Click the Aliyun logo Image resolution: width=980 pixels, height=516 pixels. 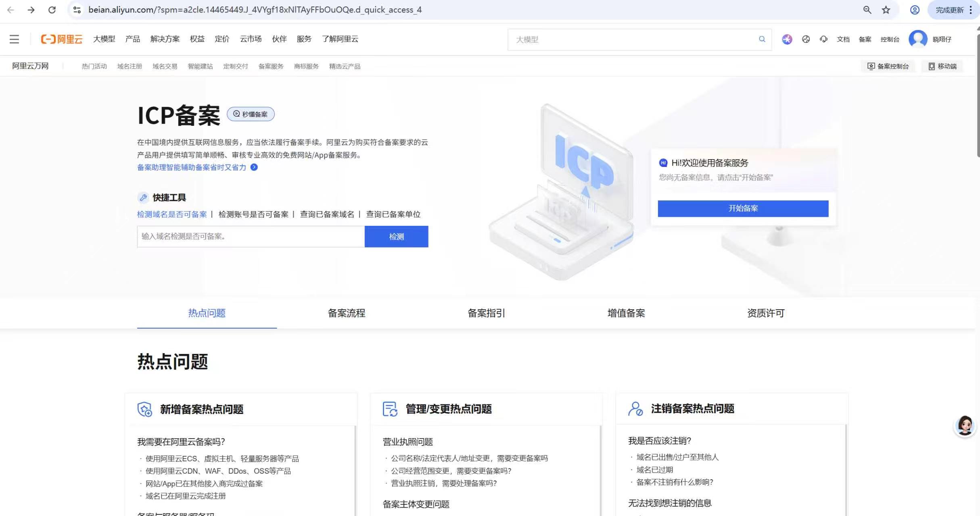click(x=62, y=39)
